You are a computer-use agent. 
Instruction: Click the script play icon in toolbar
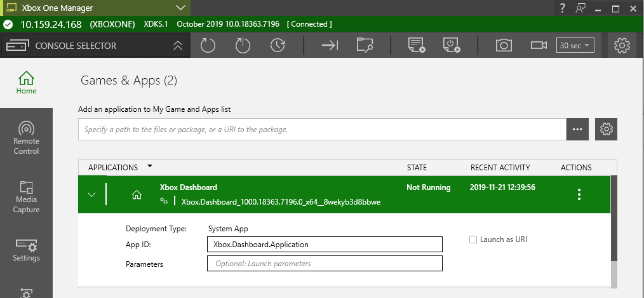coord(417,45)
